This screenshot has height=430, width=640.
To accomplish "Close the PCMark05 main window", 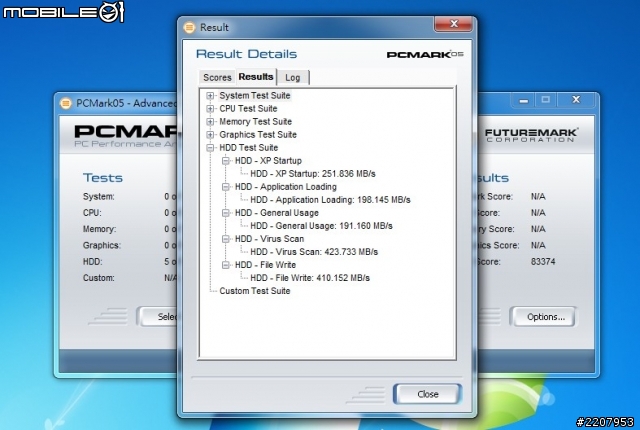I will point(576,100).
